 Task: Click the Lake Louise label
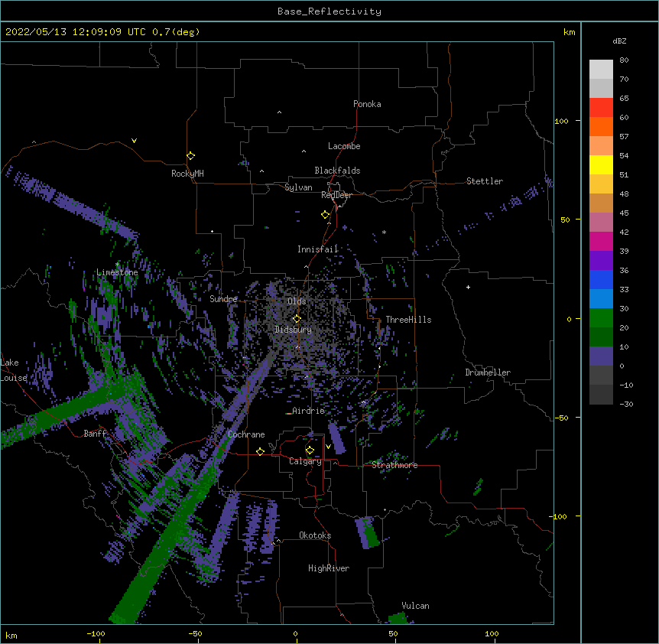click(13, 370)
